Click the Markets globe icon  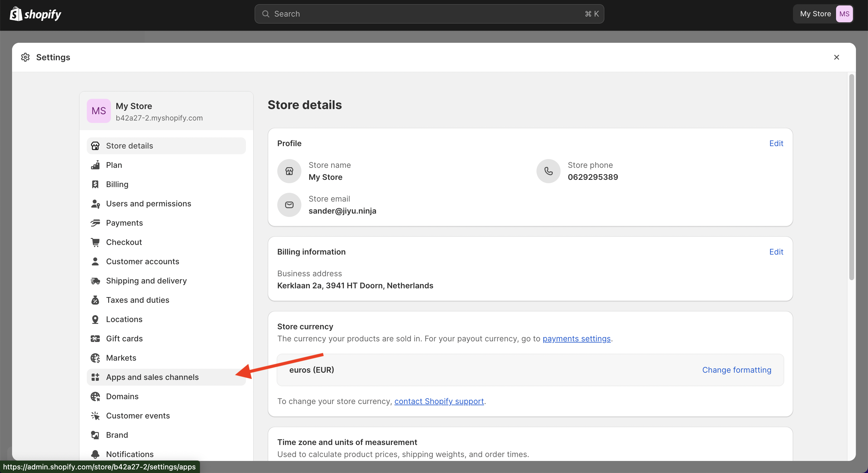click(x=95, y=358)
